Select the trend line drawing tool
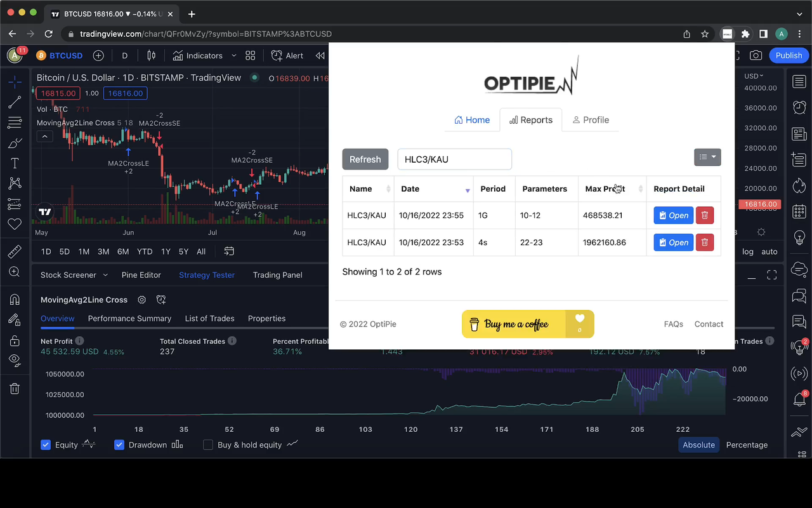This screenshot has width=812, height=508. pos(15,102)
